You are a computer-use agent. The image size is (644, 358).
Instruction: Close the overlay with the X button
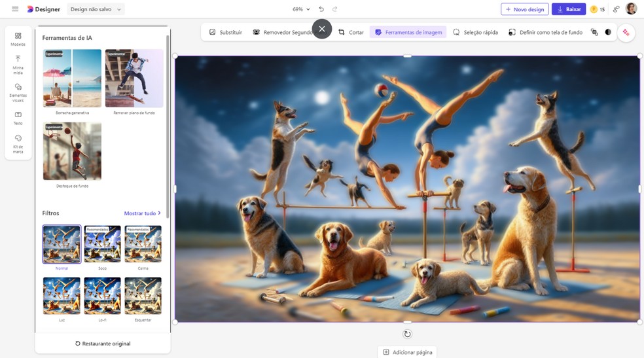[x=322, y=29]
